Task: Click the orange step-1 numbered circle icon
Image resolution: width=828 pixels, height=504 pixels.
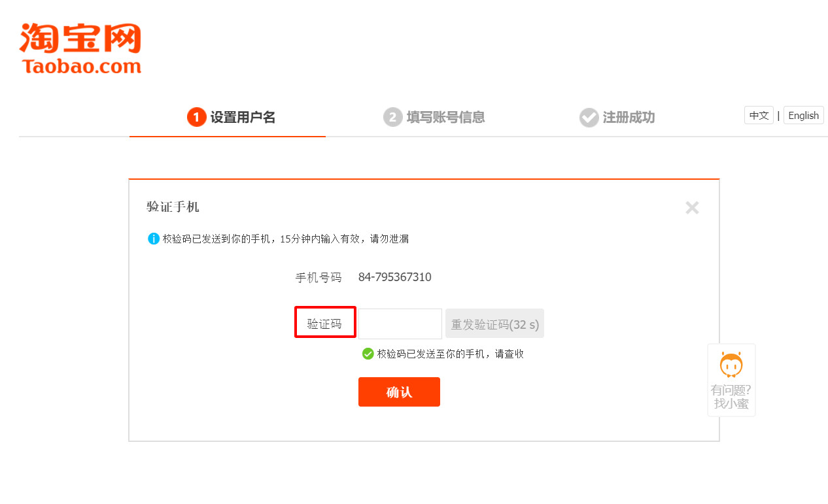Action: click(196, 117)
